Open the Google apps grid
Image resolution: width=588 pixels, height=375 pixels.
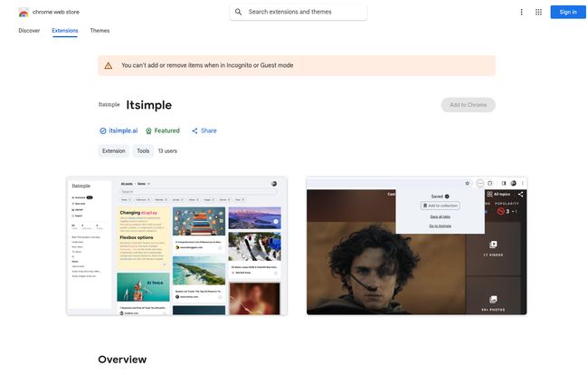tap(538, 12)
